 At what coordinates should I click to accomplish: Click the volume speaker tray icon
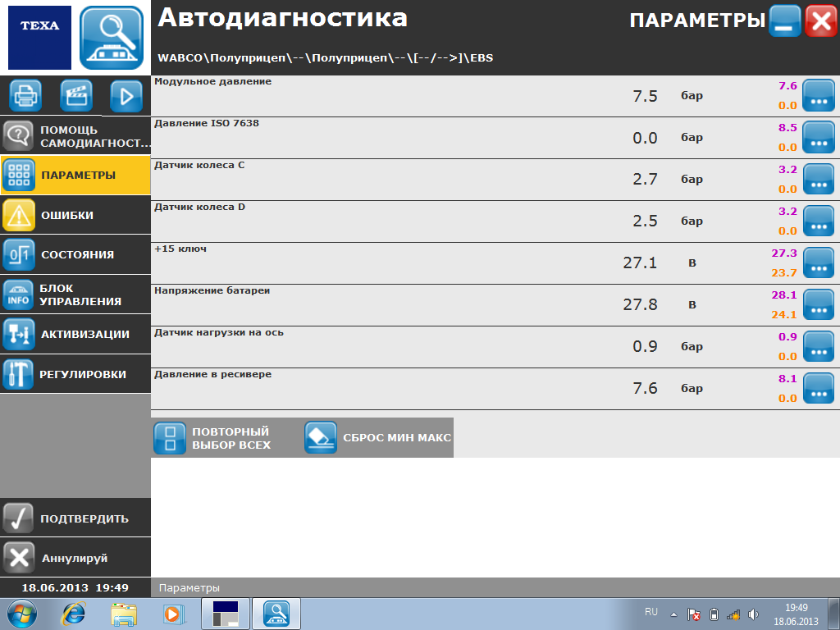[x=753, y=614]
